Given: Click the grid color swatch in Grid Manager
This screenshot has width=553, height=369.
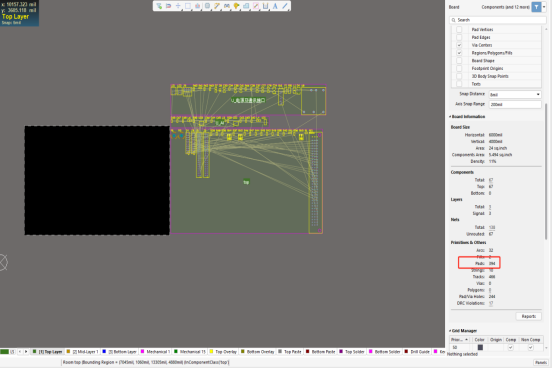Looking at the screenshot, I should point(480,347).
